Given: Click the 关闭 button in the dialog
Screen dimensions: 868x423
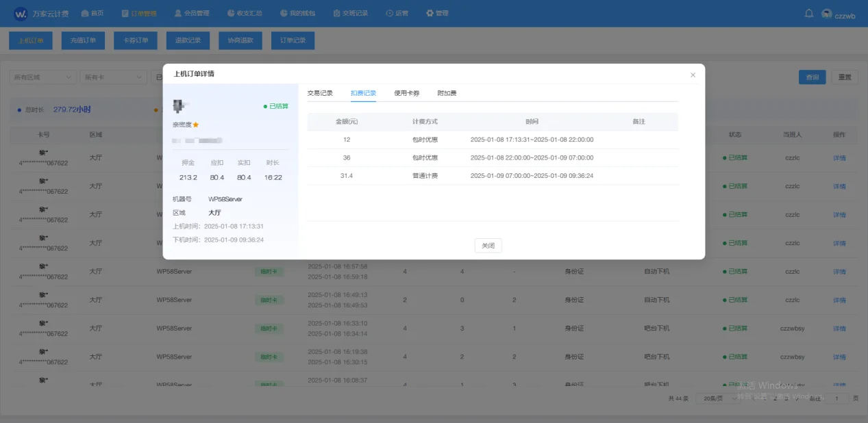Looking at the screenshot, I should (x=488, y=245).
